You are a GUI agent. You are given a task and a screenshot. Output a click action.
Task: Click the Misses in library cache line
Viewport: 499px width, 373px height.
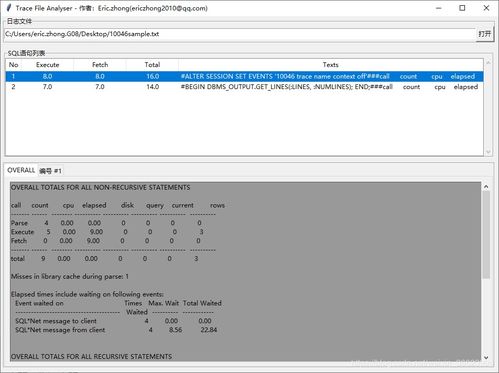[x=70, y=276]
